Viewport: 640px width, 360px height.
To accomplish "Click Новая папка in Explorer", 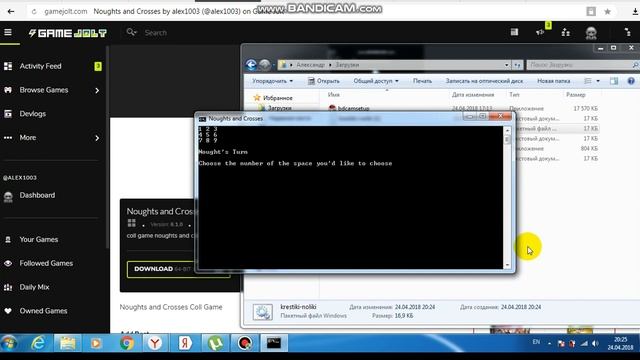I will click(553, 81).
